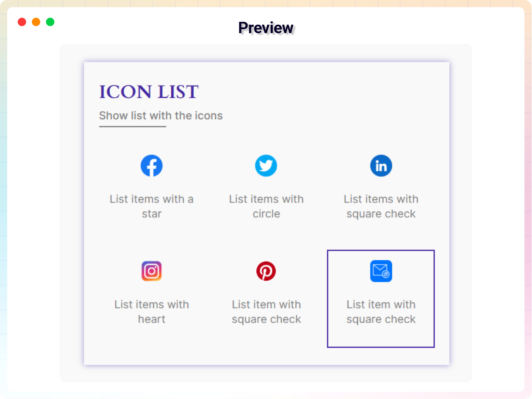
Task: Maximize the window with the green dot
Action: tap(50, 22)
